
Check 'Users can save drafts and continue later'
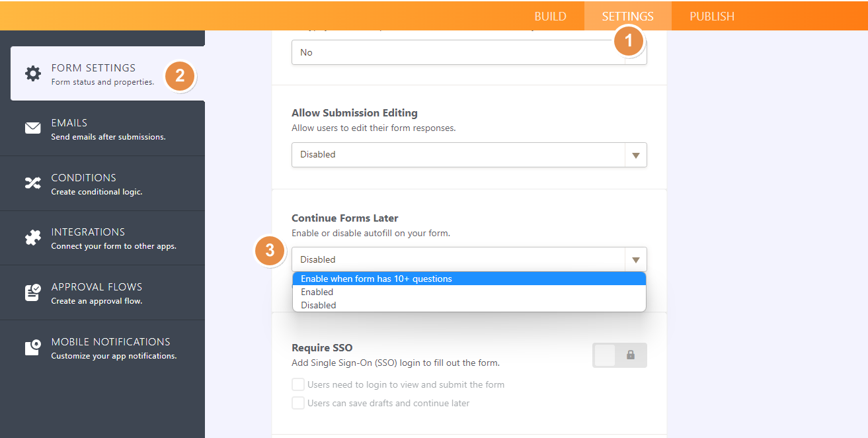coord(298,403)
